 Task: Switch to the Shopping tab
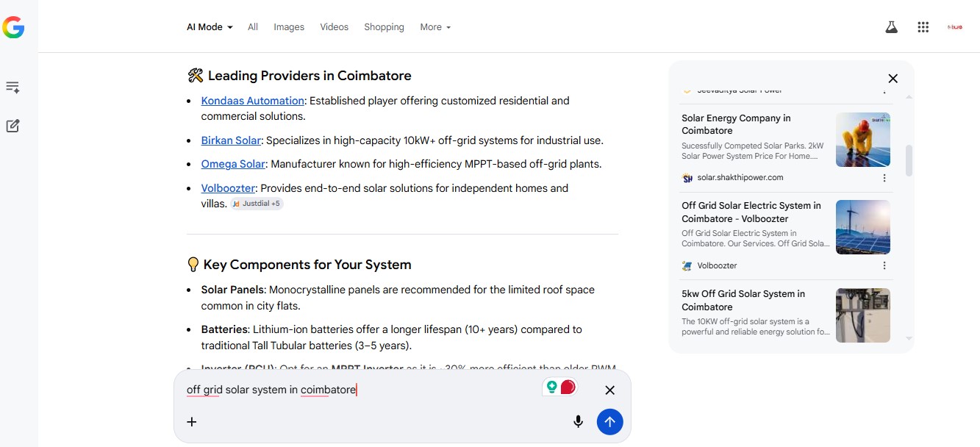click(384, 27)
